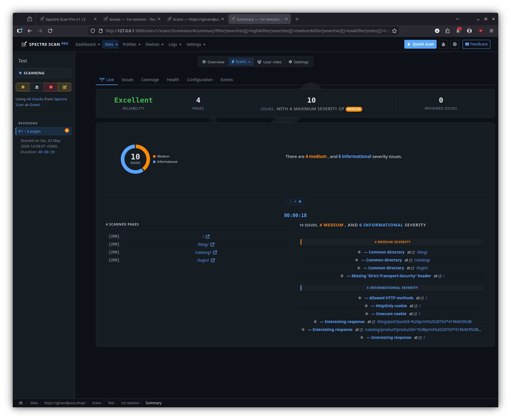511x420 pixels.
Task: Open Overview site section
Action: [x=213, y=62]
